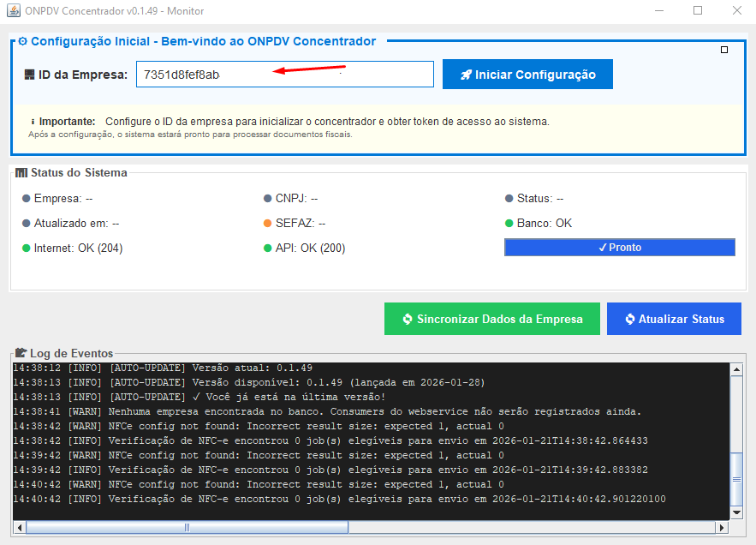Click the info icon next to Importante
This screenshot has height=545, width=756.
[x=33, y=122]
